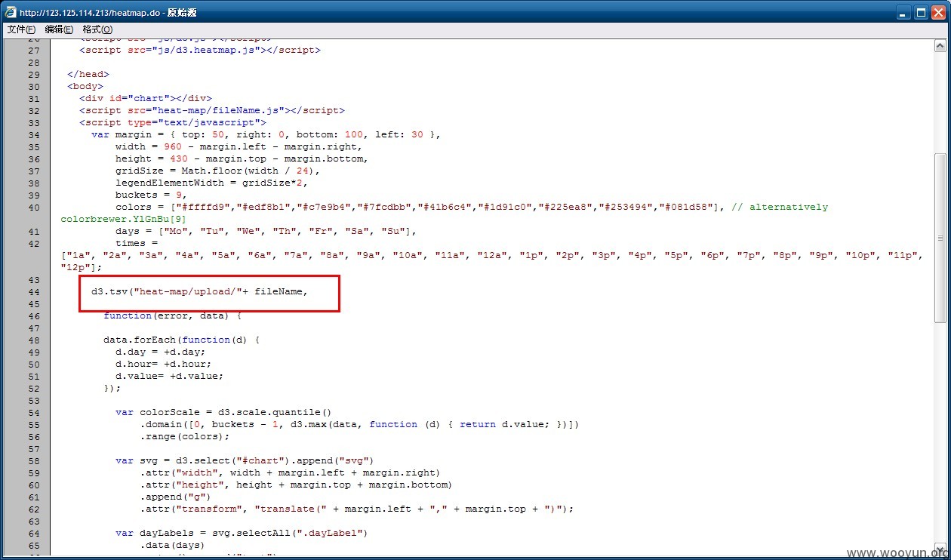Click the data.forEach(function(d) line
This screenshot has width=951, height=560.
tap(181, 340)
